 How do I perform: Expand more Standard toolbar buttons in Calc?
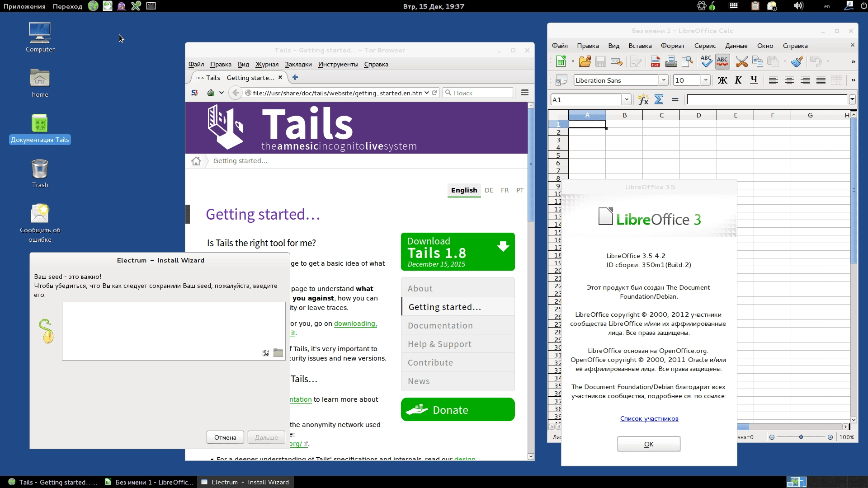(x=853, y=61)
